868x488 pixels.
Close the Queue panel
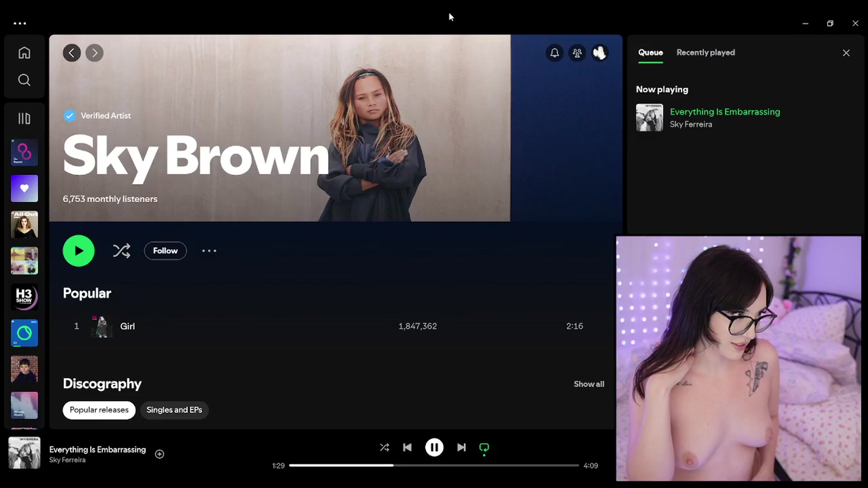[846, 53]
